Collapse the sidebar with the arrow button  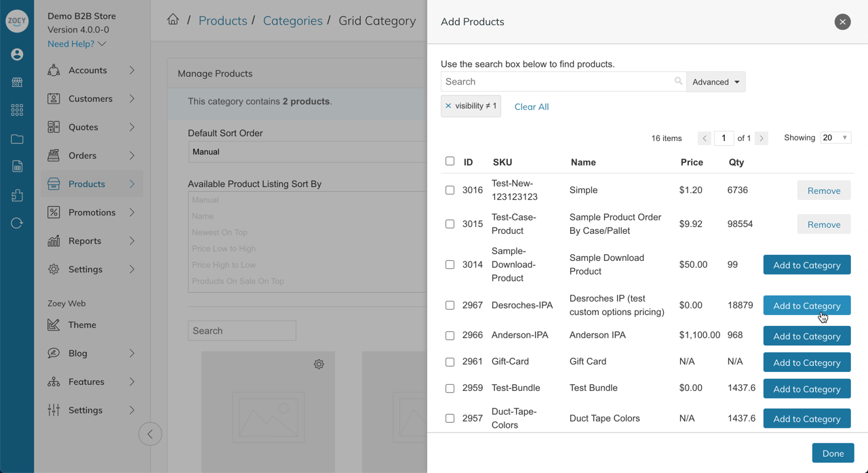pyautogui.click(x=150, y=434)
